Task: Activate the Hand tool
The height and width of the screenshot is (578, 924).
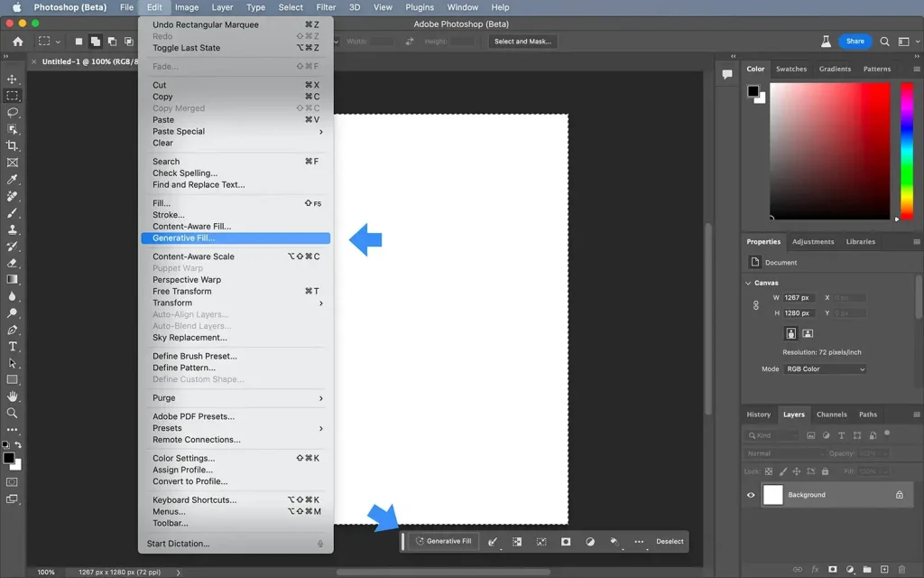Action: [13, 396]
